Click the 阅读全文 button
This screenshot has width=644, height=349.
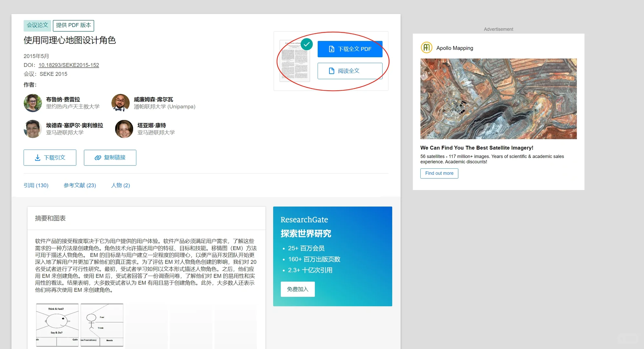click(350, 71)
